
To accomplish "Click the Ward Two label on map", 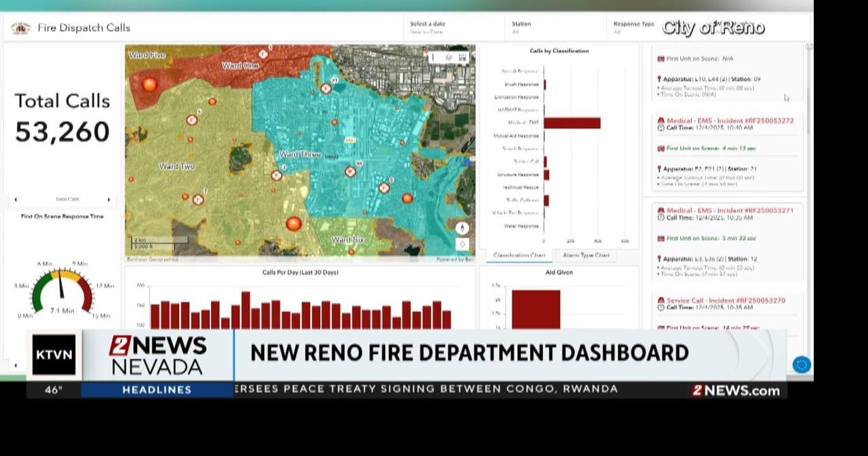I will (x=177, y=166).
